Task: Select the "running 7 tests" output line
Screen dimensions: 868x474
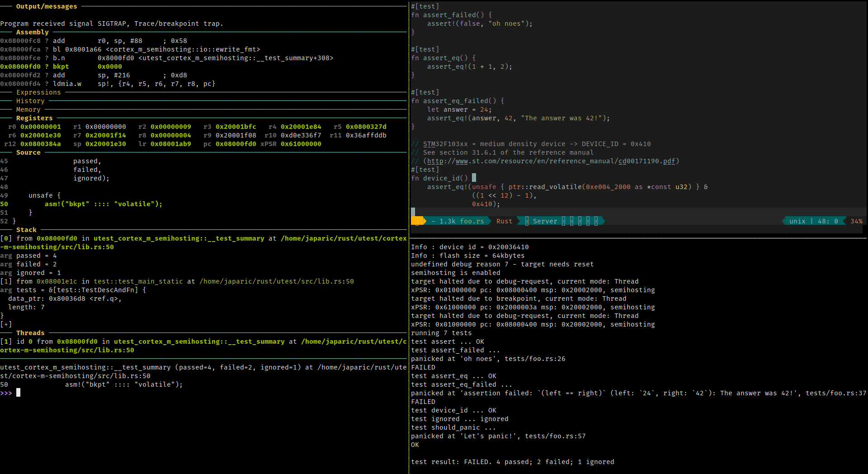Action: [441, 333]
